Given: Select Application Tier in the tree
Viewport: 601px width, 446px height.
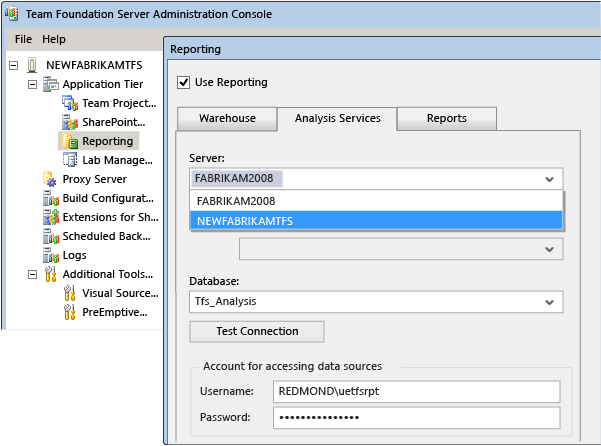Looking at the screenshot, I should (103, 84).
